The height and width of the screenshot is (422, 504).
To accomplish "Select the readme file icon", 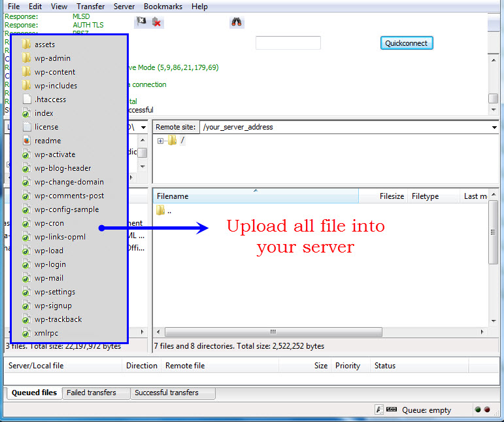I will pyautogui.click(x=27, y=141).
